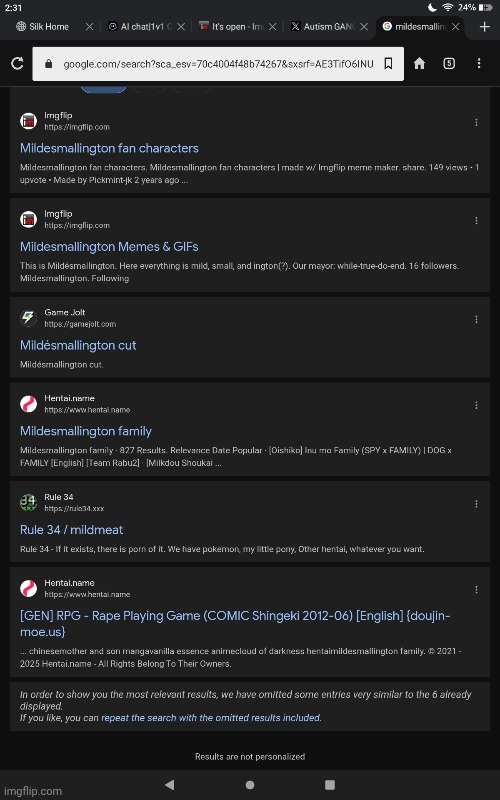The height and width of the screenshot is (800, 500).
Task: Tap the Android back navigation button
Action: tap(169, 784)
